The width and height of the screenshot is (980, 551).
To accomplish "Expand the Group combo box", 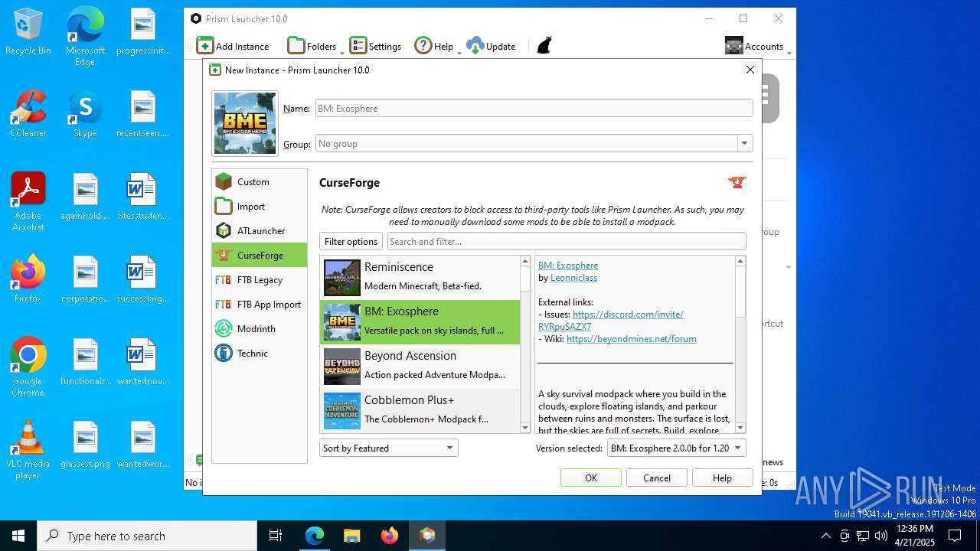I will (x=744, y=144).
